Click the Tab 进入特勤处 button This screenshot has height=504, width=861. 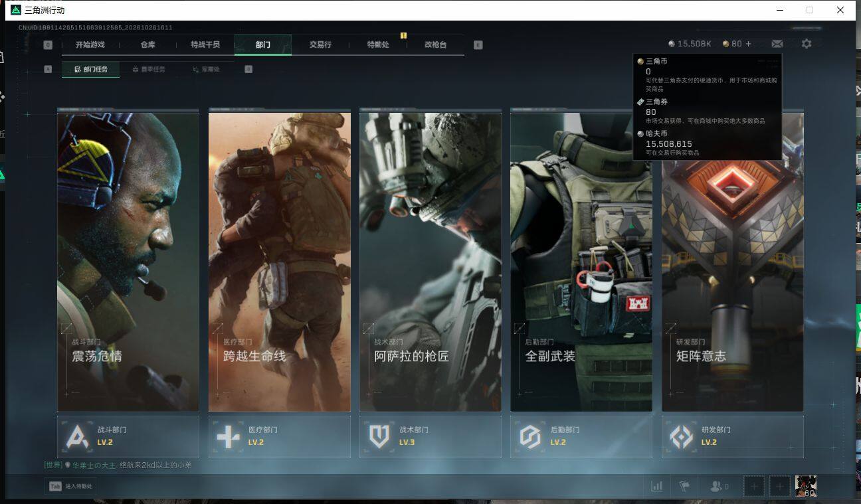[x=70, y=486]
